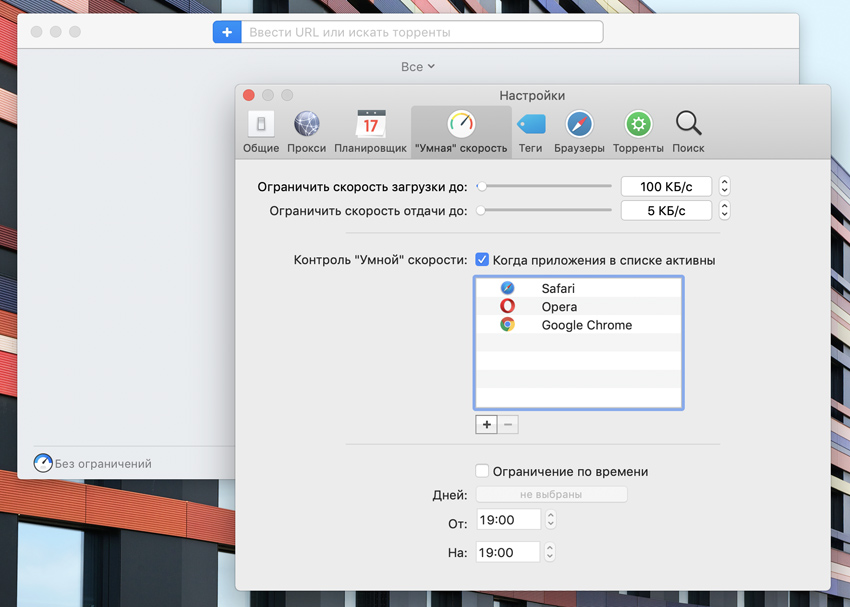
Task: Click the На 19:00 time field
Action: pos(508,552)
